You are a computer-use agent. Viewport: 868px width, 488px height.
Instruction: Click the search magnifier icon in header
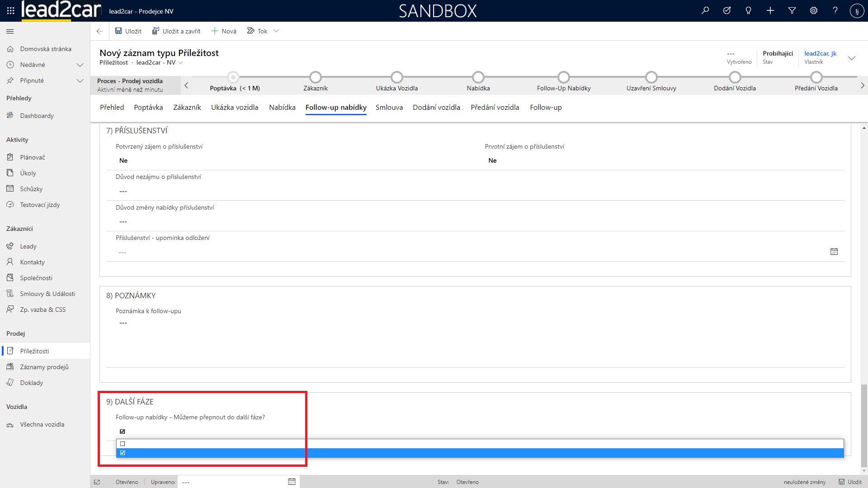coord(705,10)
